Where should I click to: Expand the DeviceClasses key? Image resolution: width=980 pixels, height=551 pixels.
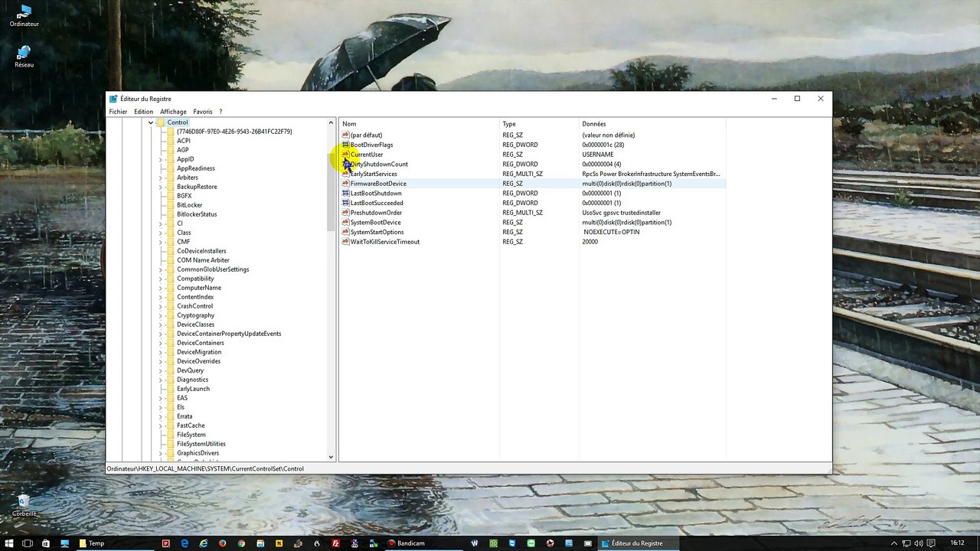click(x=161, y=324)
